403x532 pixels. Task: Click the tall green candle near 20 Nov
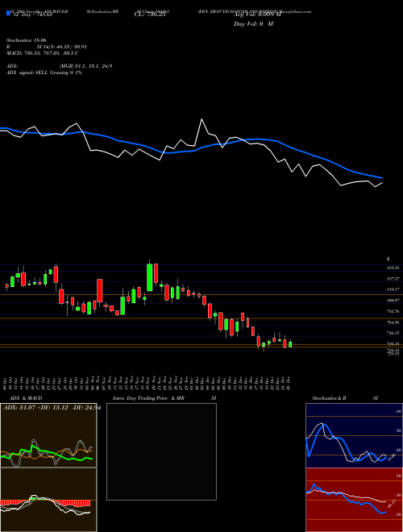tap(150, 276)
